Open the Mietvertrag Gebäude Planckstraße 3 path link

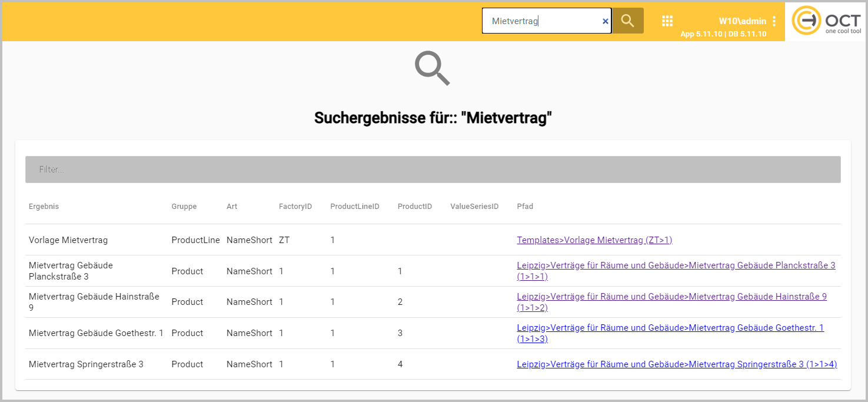pos(676,265)
